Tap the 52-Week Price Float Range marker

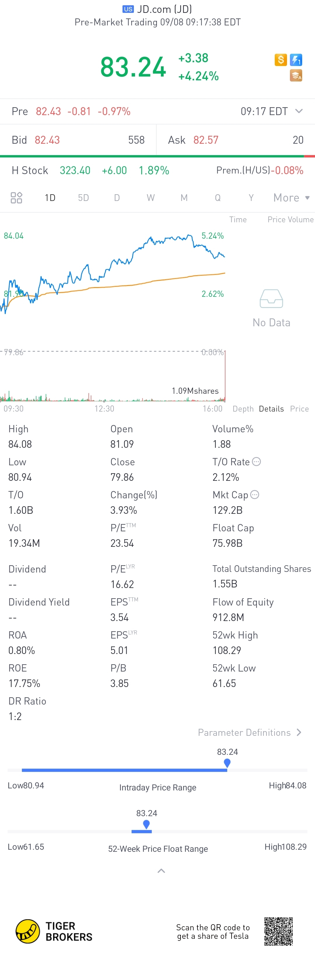[x=146, y=824]
